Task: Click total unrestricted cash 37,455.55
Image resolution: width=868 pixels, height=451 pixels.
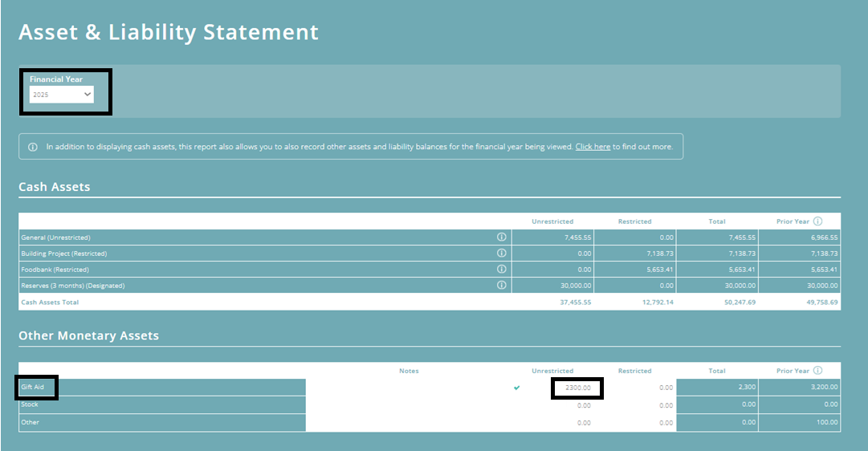Action: (575, 303)
